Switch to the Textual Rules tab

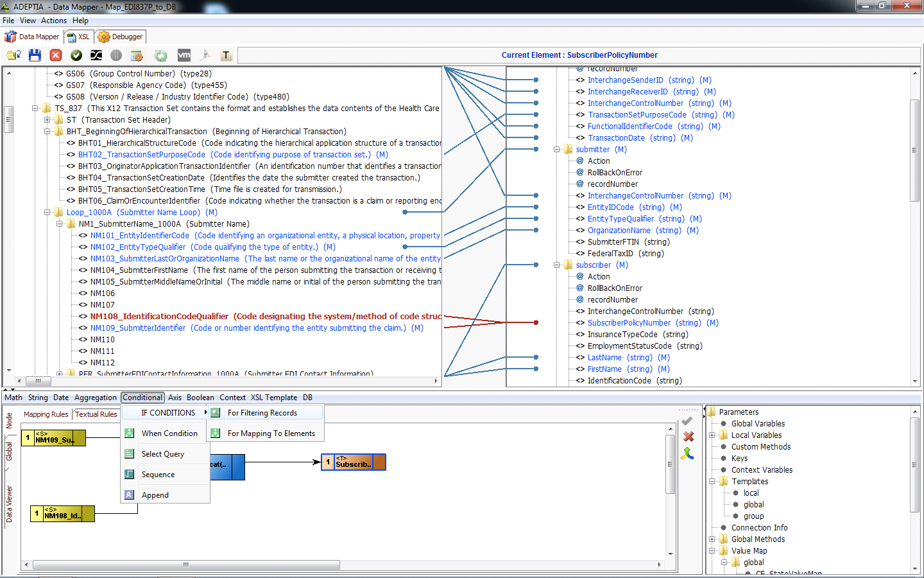pyautogui.click(x=96, y=414)
